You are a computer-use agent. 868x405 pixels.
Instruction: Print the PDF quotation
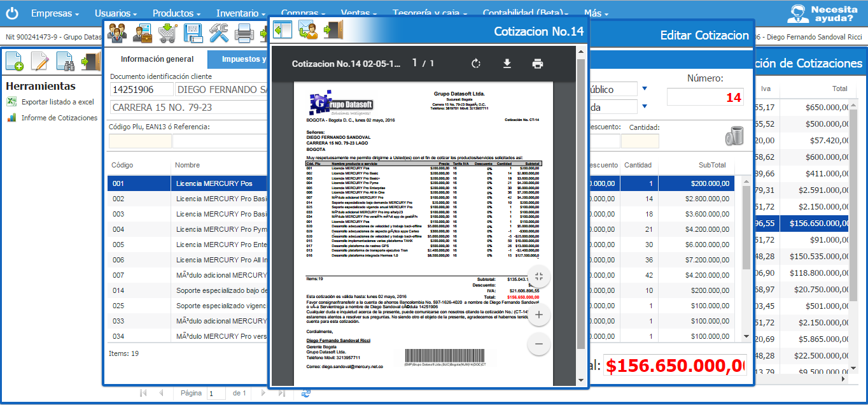pyautogui.click(x=538, y=64)
